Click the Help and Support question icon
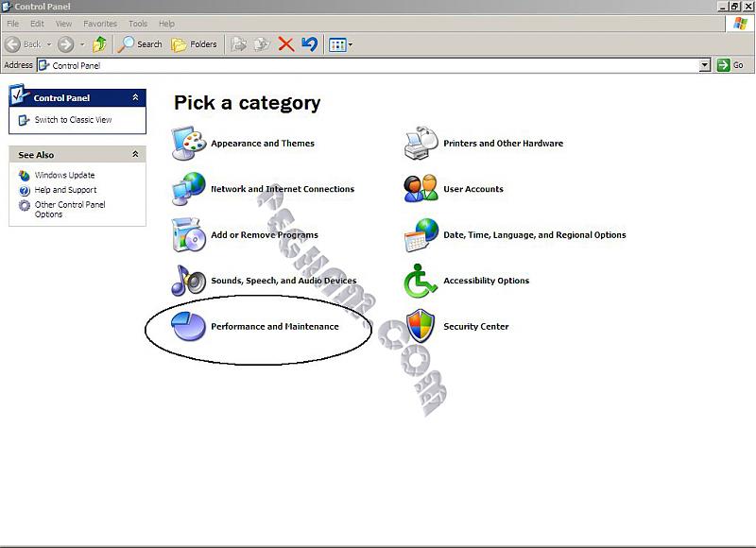Viewport: 756px width, 548px height. (25, 190)
